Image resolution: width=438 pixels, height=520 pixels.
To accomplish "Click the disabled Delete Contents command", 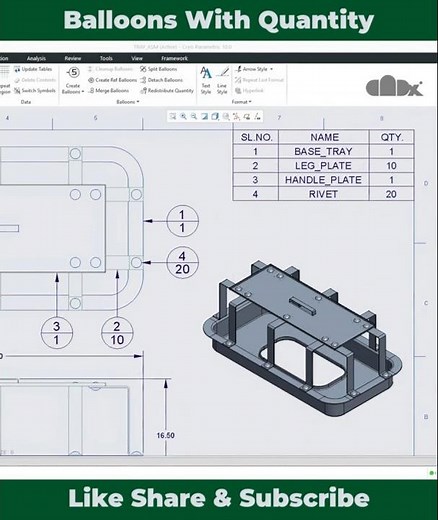I will [35, 80].
